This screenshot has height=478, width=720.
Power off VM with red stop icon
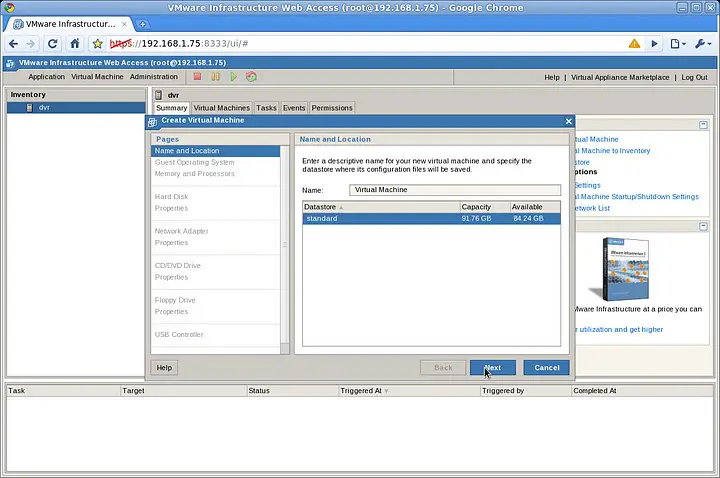coord(197,77)
